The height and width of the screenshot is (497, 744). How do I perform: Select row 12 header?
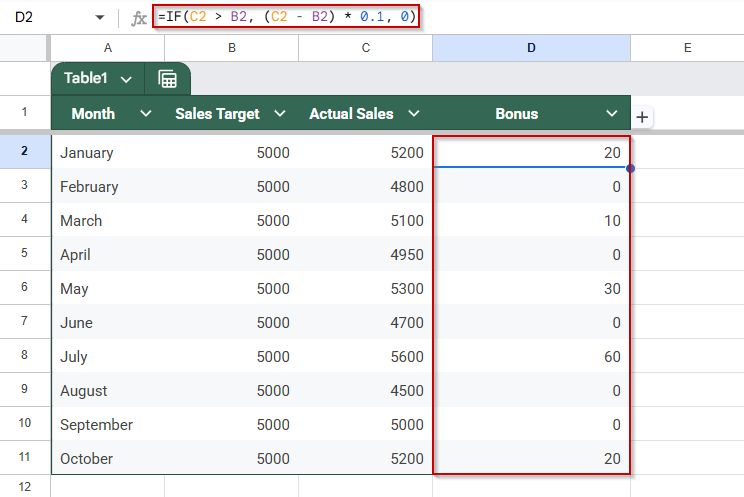click(24, 487)
